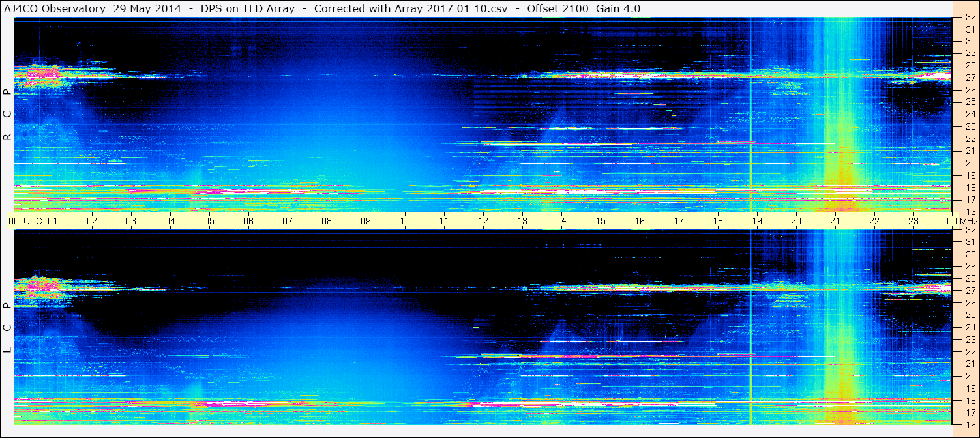The width and height of the screenshot is (980, 438).
Task: Select the 20 hour marker on the time axis
Action: (x=796, y=221)
